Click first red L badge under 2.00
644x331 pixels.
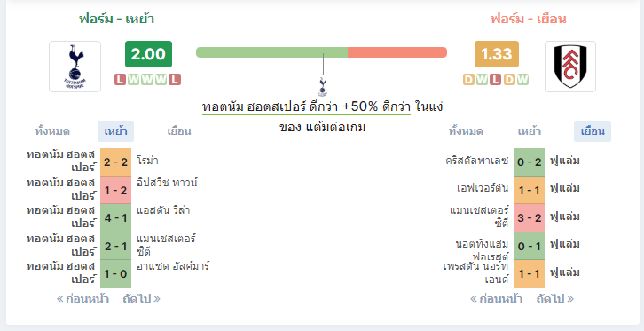coord(120,79)
